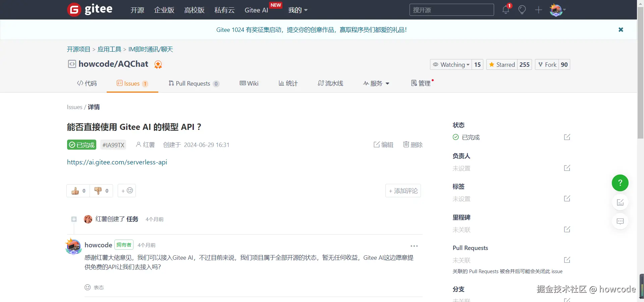Click the 开源项目 breadcrumb link
The image size is (644, 302).
click(x=78, y=49)
